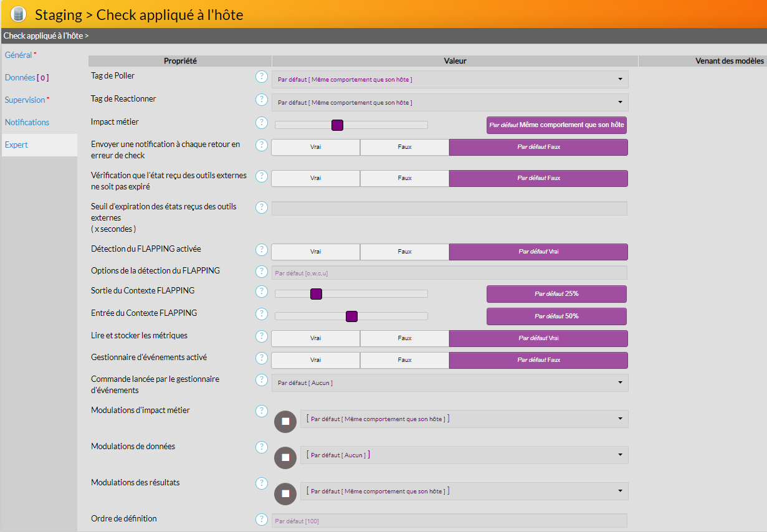Switch to the Notifications tab
767x532 pixels.
(27, 123)
